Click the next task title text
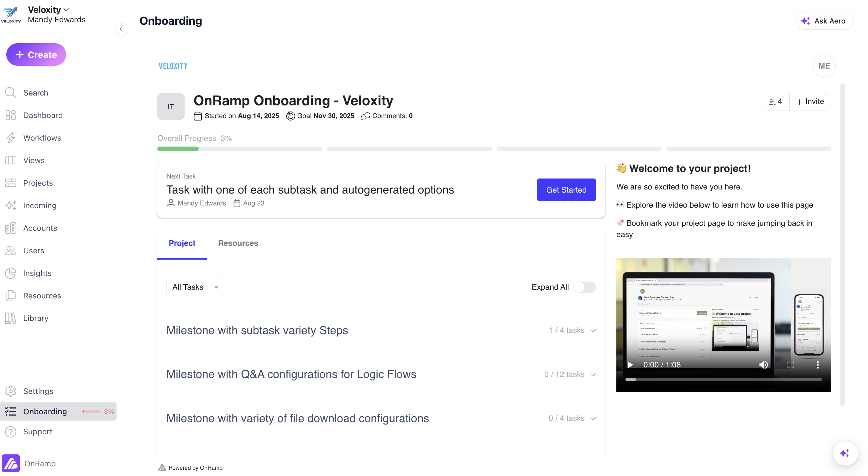The image size is (868, 476). (310, 190)
